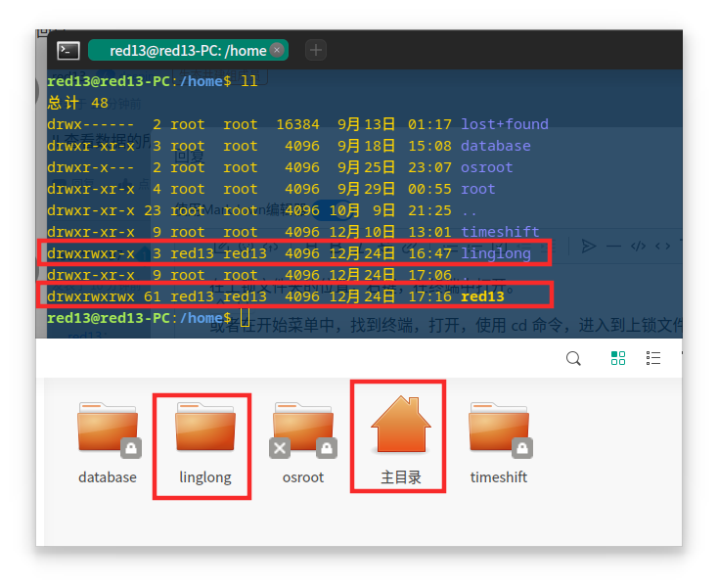
Task: Click the lock badge on database folder
Action: pyautogui.click(x=131, y=448)
